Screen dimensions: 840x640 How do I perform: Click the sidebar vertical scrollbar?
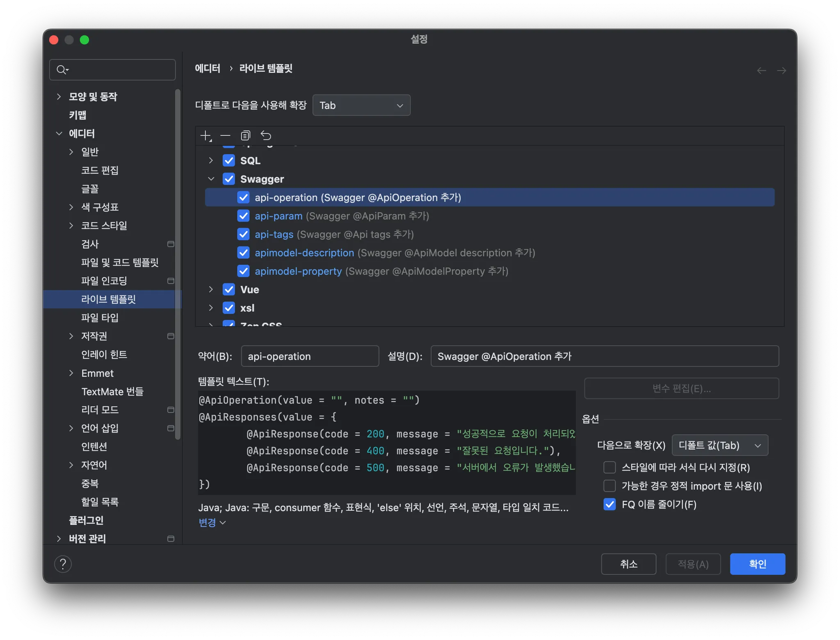178,262
